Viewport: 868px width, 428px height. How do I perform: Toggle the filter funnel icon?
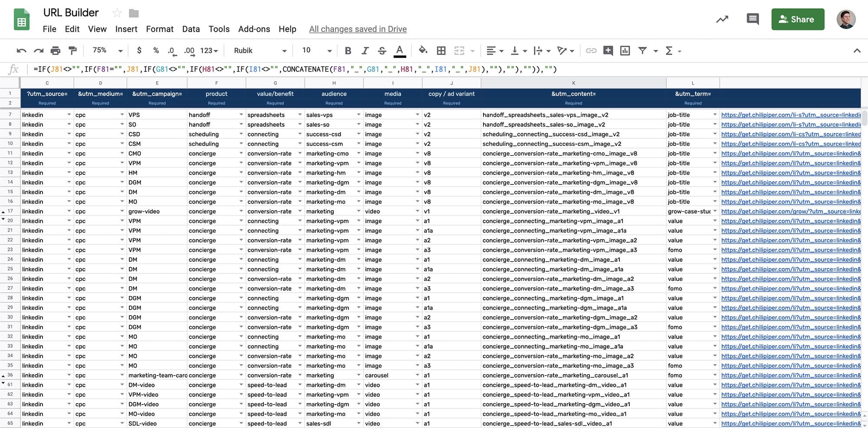click(x=642, y=51)
